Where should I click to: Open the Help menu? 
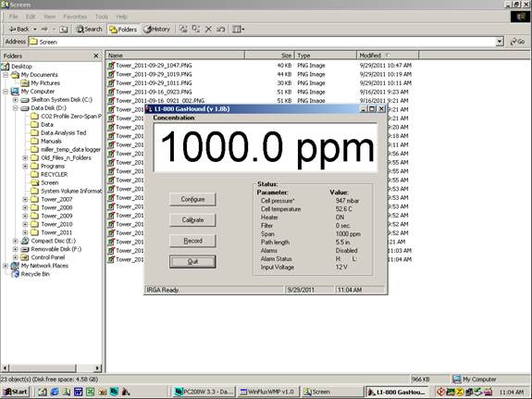click(x=121, y=17)
